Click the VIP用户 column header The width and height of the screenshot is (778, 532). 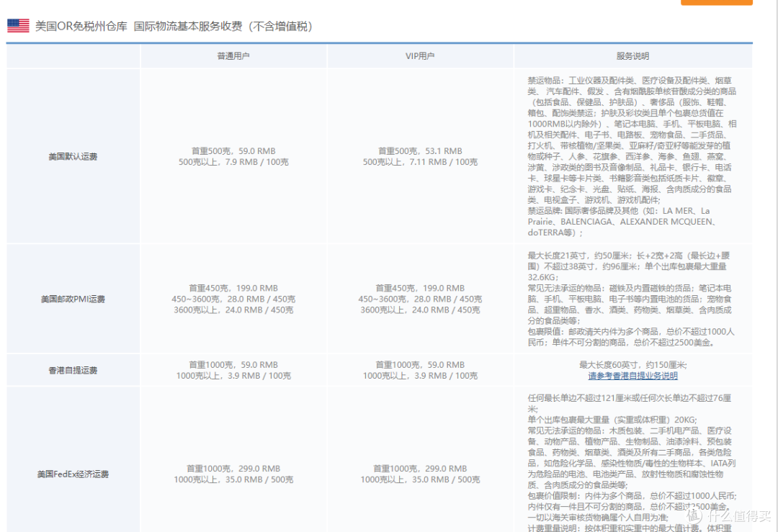point(420,56)
